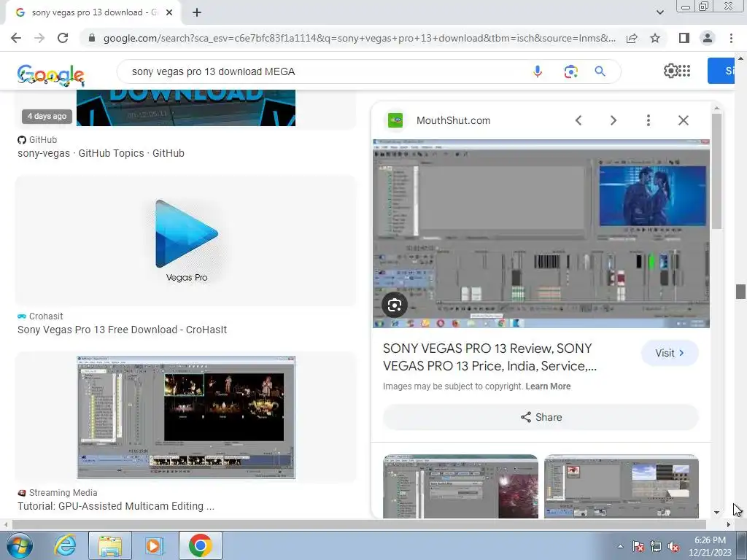The height and width of the screenshot is (560, 747).
Task: Close the image preview panel
Action: pyautogui.click(x=683, y=120)
